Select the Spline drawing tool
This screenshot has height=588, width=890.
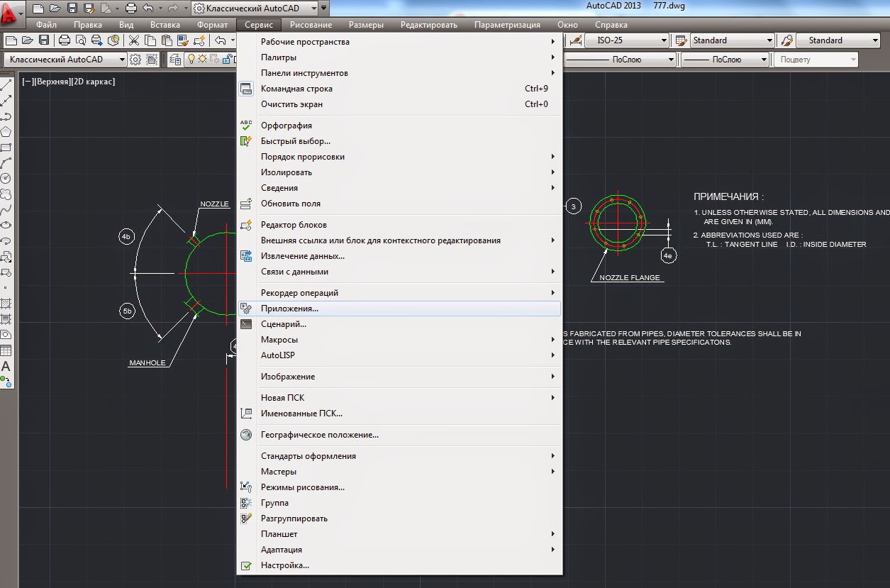pos(6,209)
